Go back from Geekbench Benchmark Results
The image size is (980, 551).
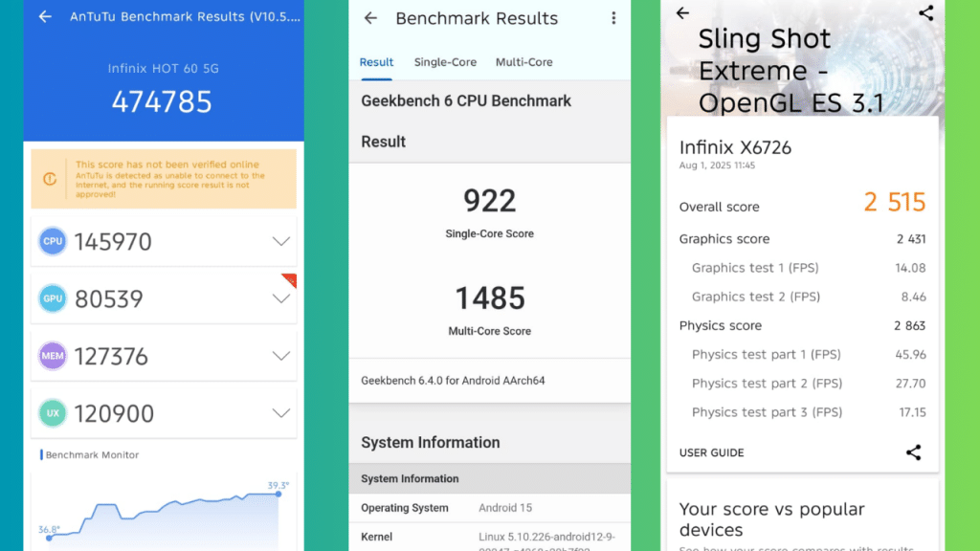[370, 18]
